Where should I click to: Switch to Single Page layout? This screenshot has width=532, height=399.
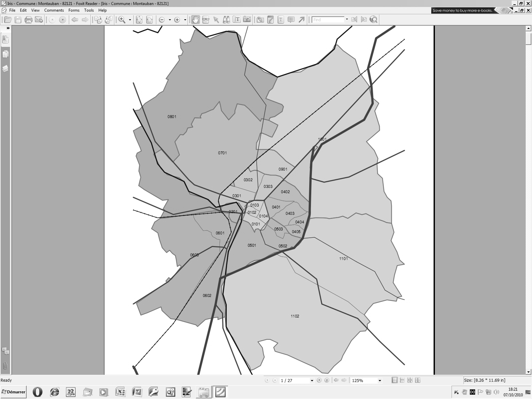coord(395,380)
